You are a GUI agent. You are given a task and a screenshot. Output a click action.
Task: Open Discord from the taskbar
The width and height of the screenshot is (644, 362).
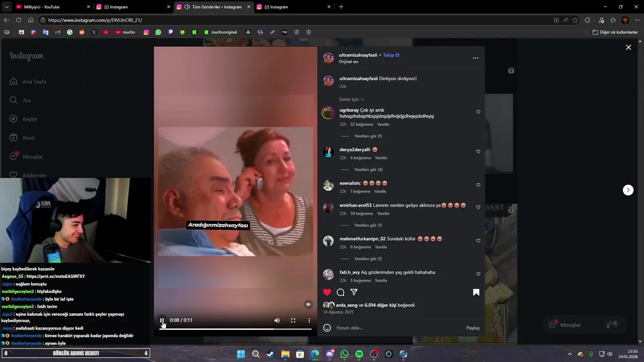[330, 354]
